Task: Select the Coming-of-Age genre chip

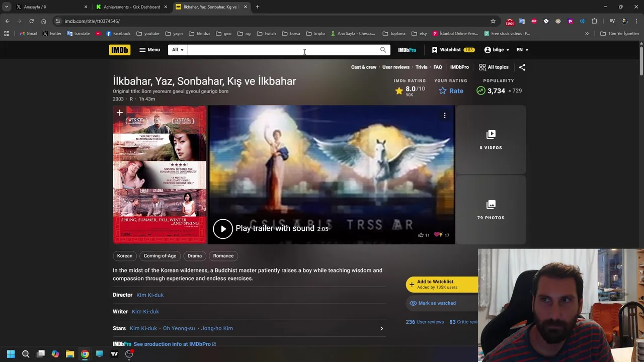Action: [160, 256]
